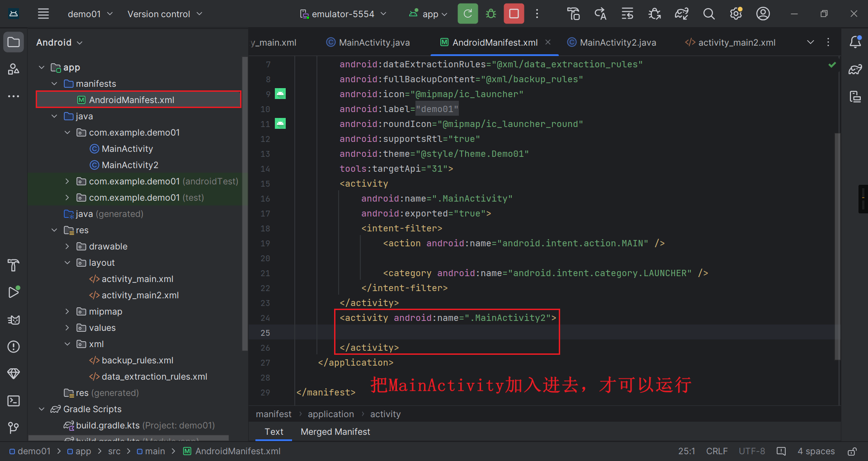
Task: Click application in the XML breadcrumb
Action: 331,414
